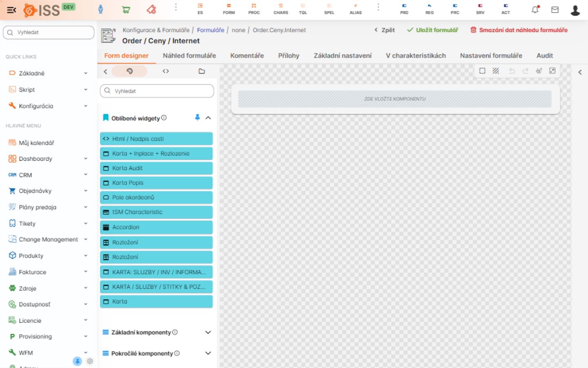Open the user profile avatar

[575, 10]
